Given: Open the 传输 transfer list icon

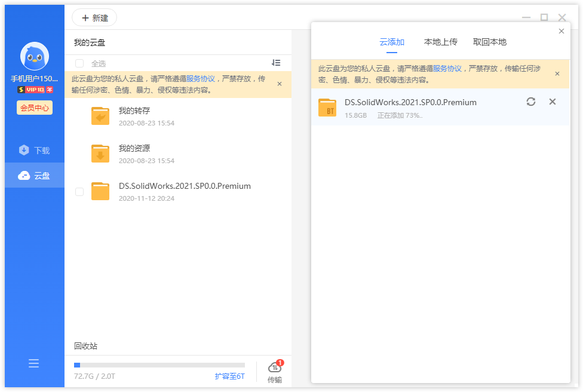Looking at the screenshot, I should pos(275,372).
